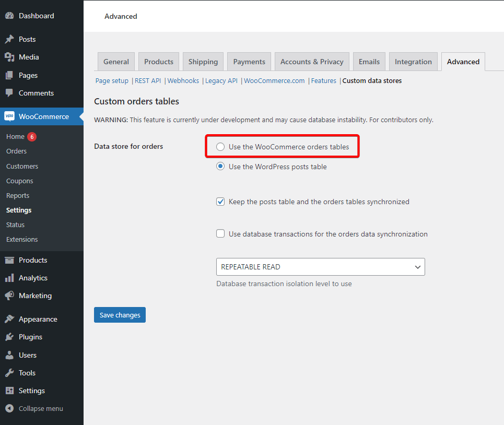Viewport: 504px width, 425px height.
Task: Open Extensions in WooCommerce submenu
Action: coord(22,239)
